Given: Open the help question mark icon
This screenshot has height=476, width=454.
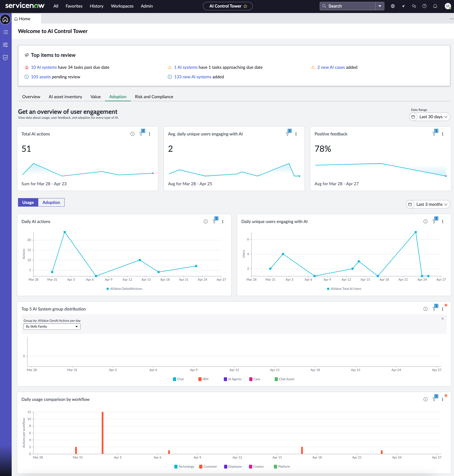Looking at the screenshot, I should pos(424,6).
